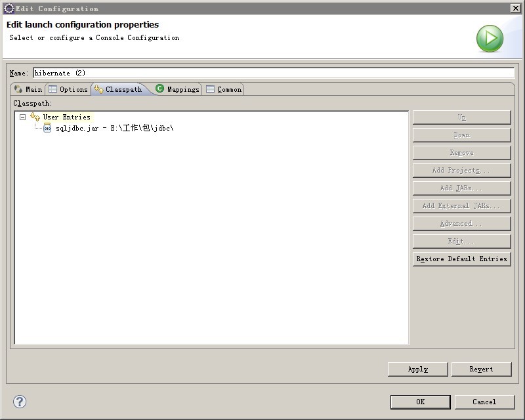Open the Advanced options dialog
This screenshot has height=420, width=525.
click(461, 223)
